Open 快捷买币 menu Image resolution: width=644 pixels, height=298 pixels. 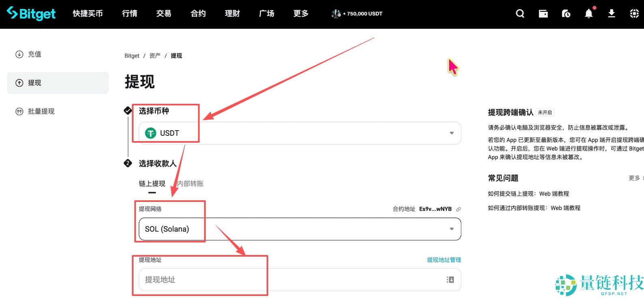tap(88, 14)
